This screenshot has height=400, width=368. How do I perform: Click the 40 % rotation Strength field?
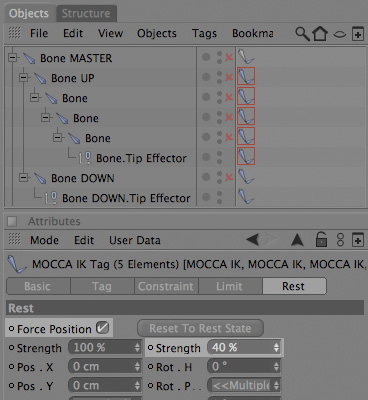[x=244, y=348]
